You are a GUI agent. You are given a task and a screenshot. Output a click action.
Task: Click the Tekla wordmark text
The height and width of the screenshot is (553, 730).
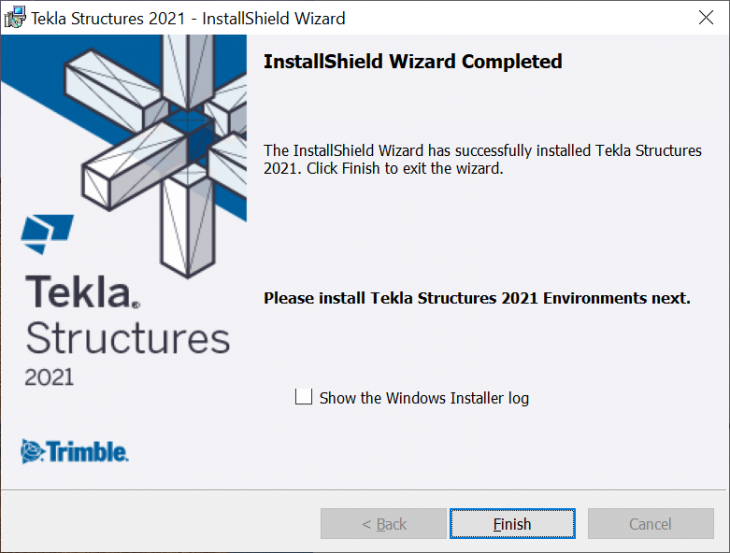coord(82,291)
